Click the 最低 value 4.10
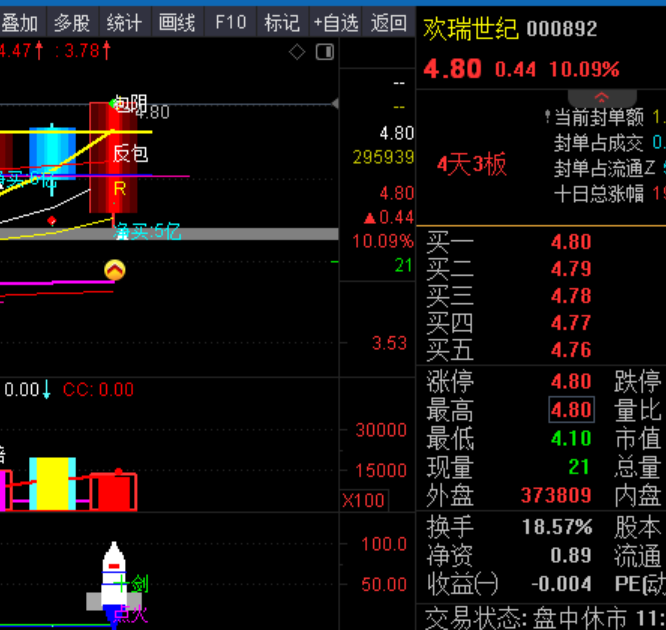This screenshot has height=630, width=666. [571, 438]
